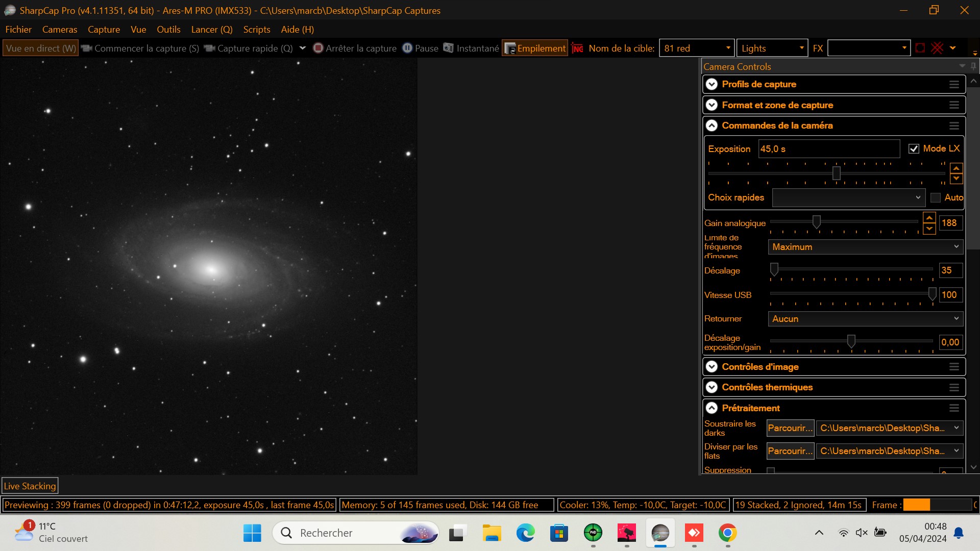Screen dimensions: 980x551
Task: Open the panel menu of Commandes de la caméra
Action: click(954, 126)
